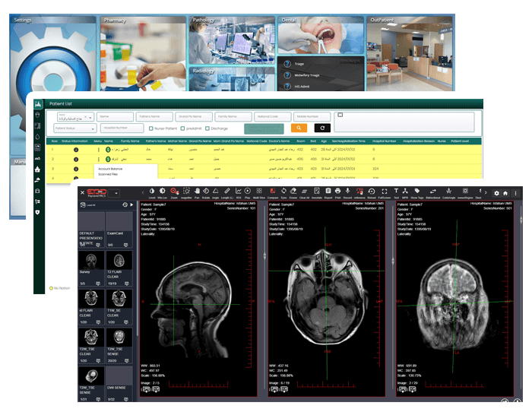Image resolution: width=532 pixels, height=412 pixels.
Task: Select the Pan hand tool
Action: (x=197, y=192)
